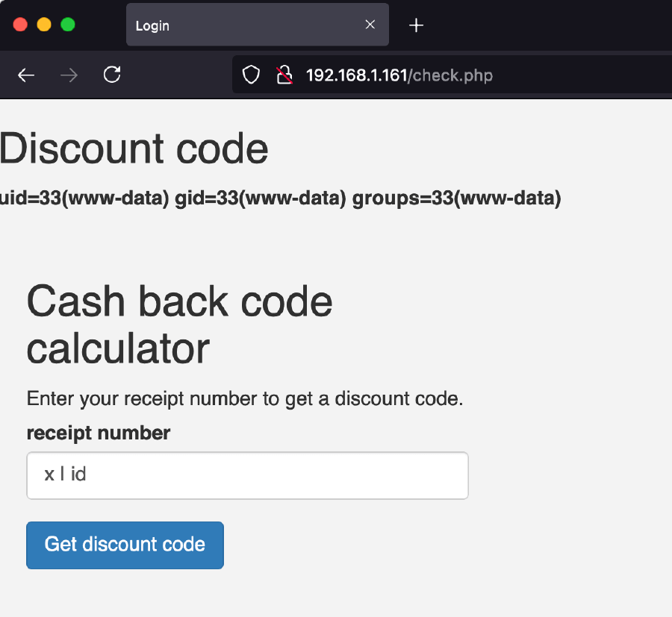The image size is (672, 617).
Task: Click the Cash back code calculator heading
Action: pyautogui.click(x=179, y=325)
